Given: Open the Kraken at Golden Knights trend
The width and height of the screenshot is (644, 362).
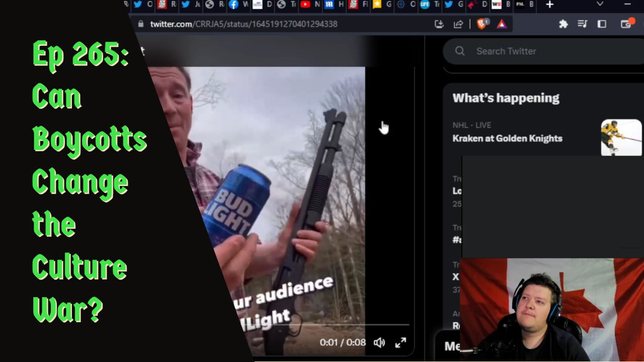Looking at the screenshot, I should pos(507,138).
